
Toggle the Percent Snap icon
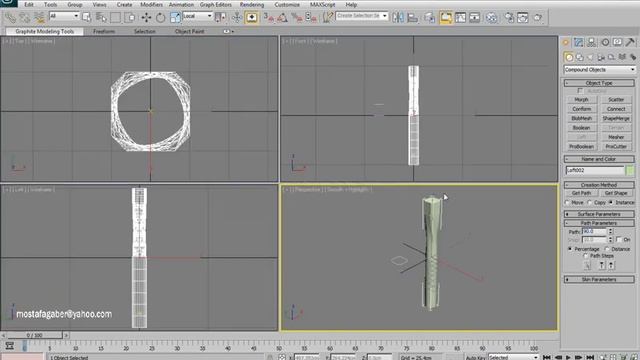pyautogui.click(x=297, y=17)
